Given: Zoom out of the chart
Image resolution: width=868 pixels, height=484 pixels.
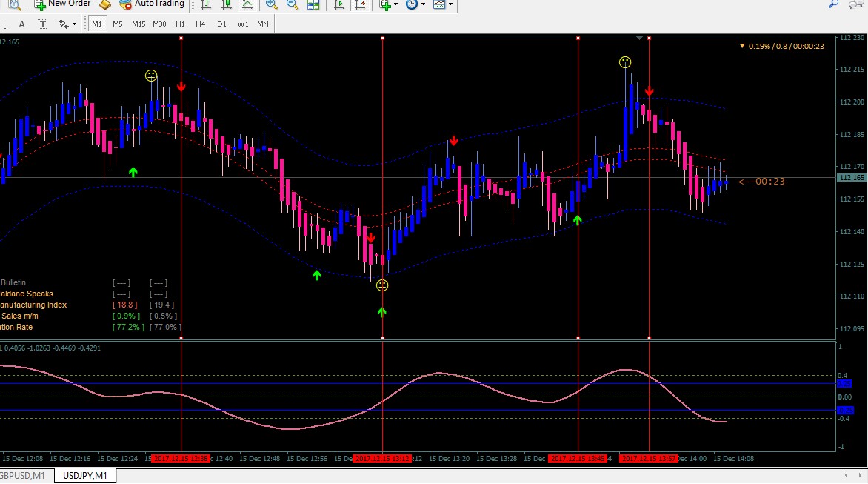Looking at the screenshot, I should [293, 4].
